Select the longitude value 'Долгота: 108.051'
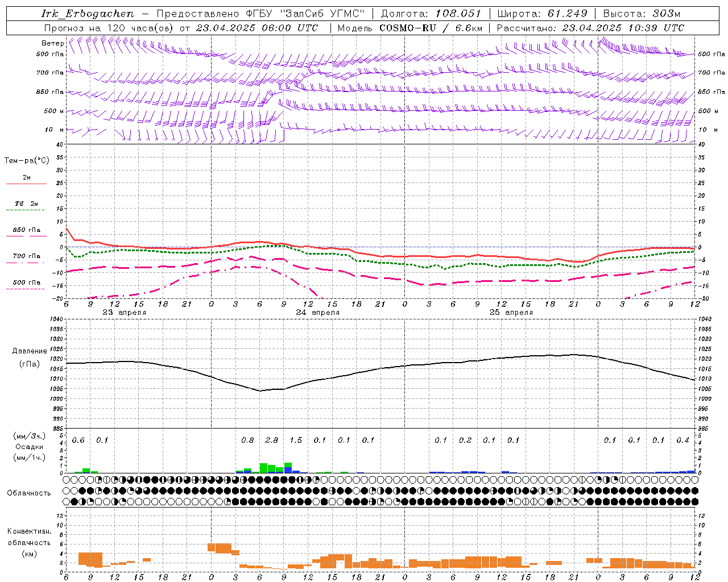728x582 pixels. pos(431,14)
